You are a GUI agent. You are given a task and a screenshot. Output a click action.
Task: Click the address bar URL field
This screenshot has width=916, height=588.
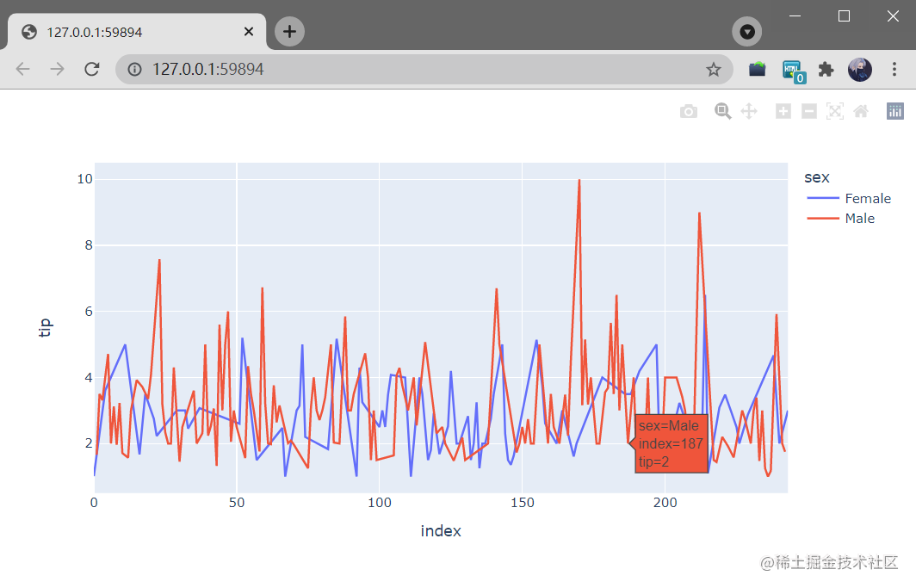point(424,70)
